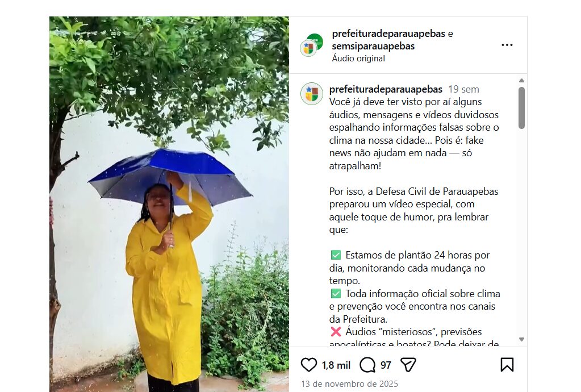581x392 pixels.
Task: Open comments via speech bubble icon
Action: point(367,365)
